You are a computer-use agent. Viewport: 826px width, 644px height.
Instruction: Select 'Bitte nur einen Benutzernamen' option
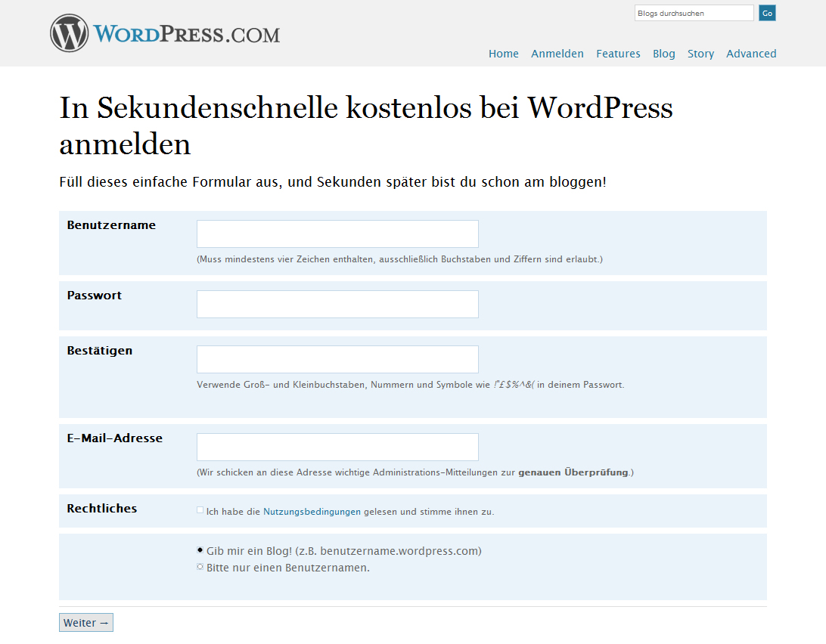[x=200, y=567]
